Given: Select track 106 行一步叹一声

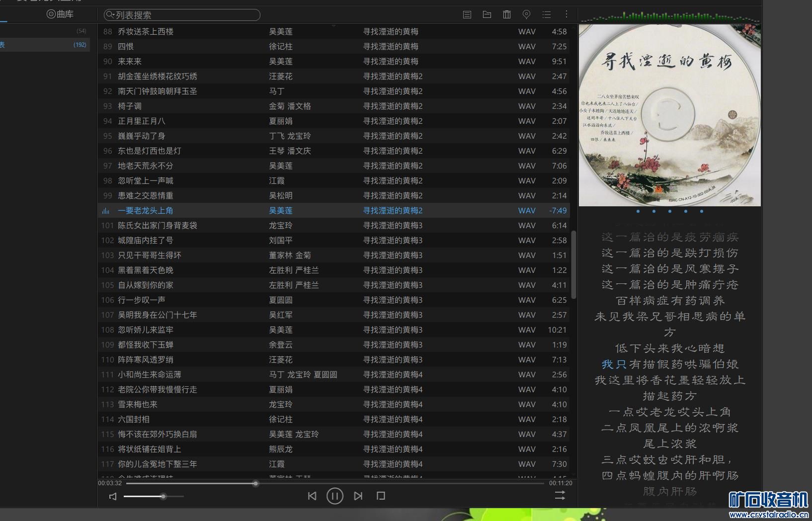Looking at the screenshot, I should (333, 300).
